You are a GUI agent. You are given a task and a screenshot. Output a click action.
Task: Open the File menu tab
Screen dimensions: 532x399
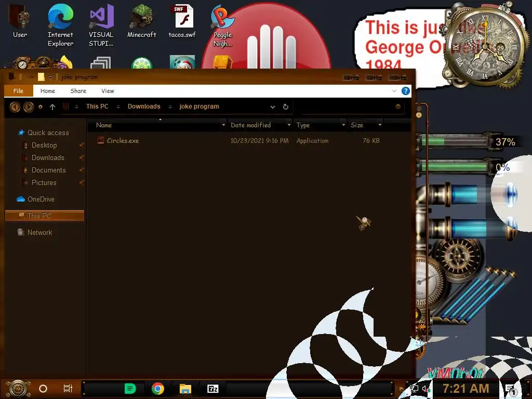click(x=18, y=91)
